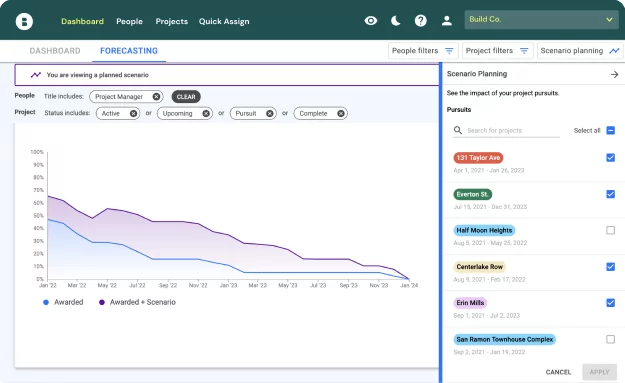Click the Build Co. logo icon
This screenshot has height=383, width=625.
coord(24,21)
